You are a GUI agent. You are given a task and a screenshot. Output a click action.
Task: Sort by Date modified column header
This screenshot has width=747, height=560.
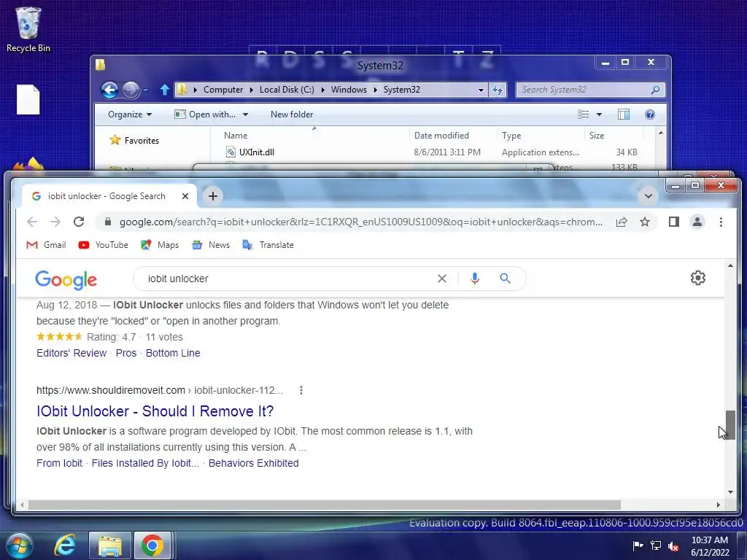pos(441,135)
